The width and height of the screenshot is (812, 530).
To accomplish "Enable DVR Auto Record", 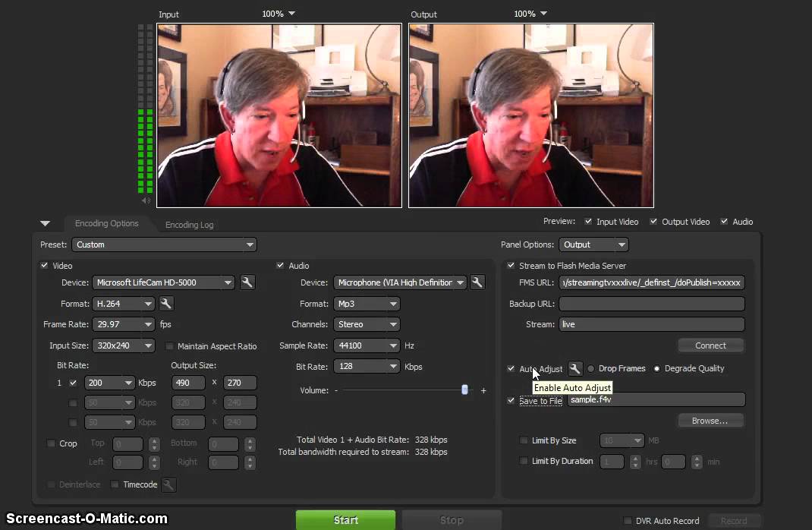I will [x=627, y=521].
